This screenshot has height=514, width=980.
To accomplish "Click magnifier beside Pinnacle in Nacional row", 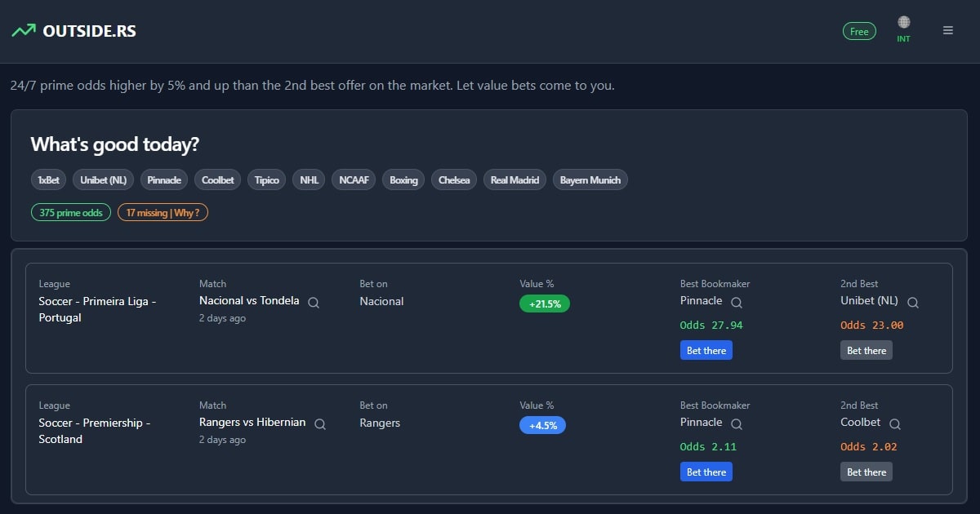I will tap(737, 303).
